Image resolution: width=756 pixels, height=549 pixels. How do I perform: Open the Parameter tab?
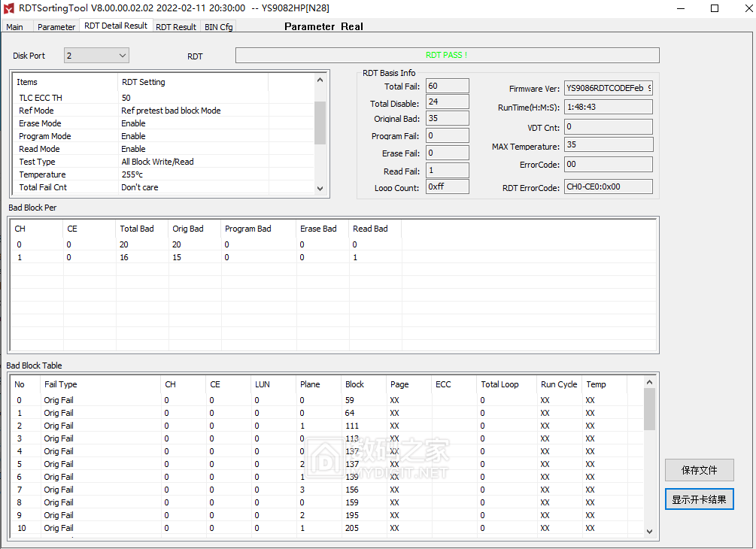point(56,27)
